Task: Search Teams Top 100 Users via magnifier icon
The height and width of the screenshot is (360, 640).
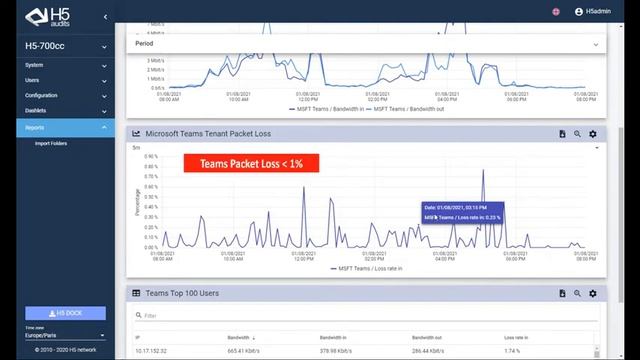Action: (x=577, y=293)
